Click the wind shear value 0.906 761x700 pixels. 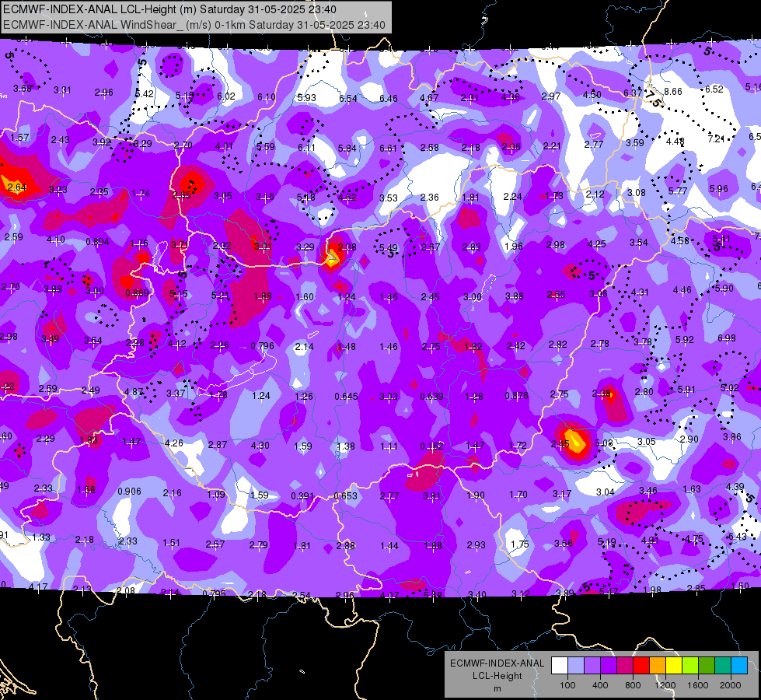[x=130, y=492]
